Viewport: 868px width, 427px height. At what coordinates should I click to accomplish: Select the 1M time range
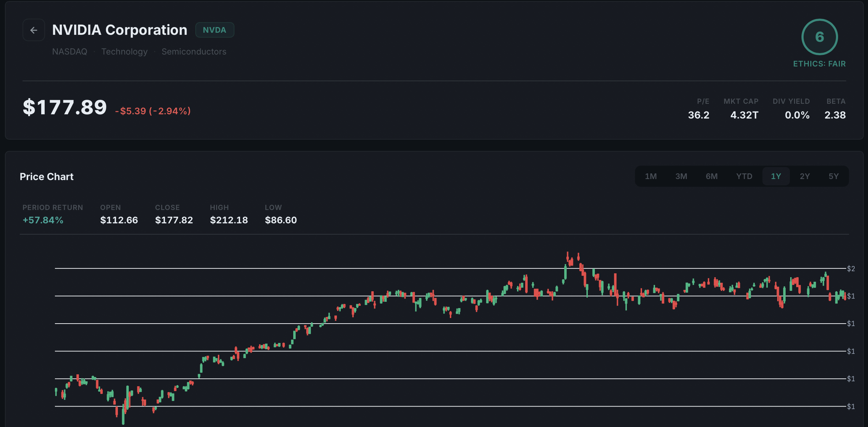[650, 176]
